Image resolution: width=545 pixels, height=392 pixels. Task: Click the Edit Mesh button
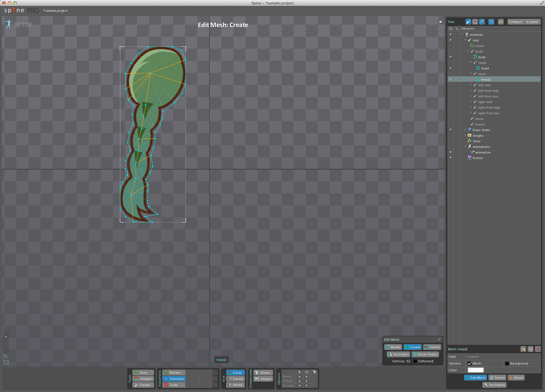coord(475,378)
